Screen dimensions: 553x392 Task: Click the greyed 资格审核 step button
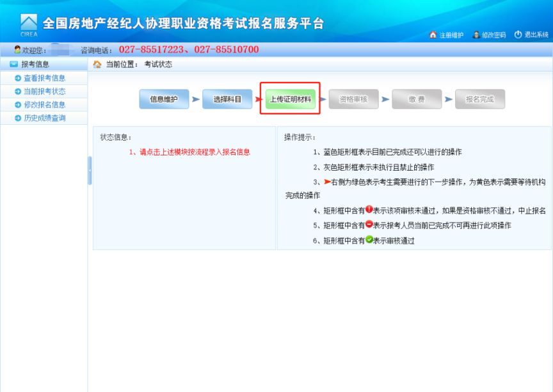353,99
